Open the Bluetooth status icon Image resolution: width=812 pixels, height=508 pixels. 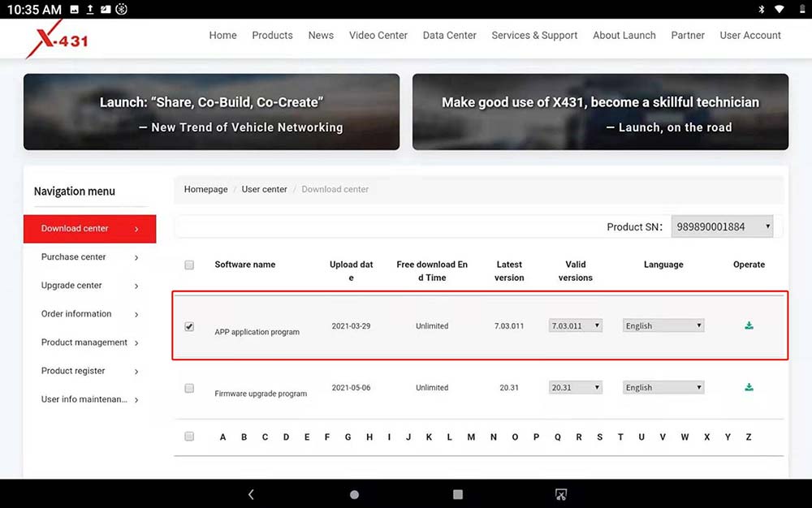coord(762,9)
